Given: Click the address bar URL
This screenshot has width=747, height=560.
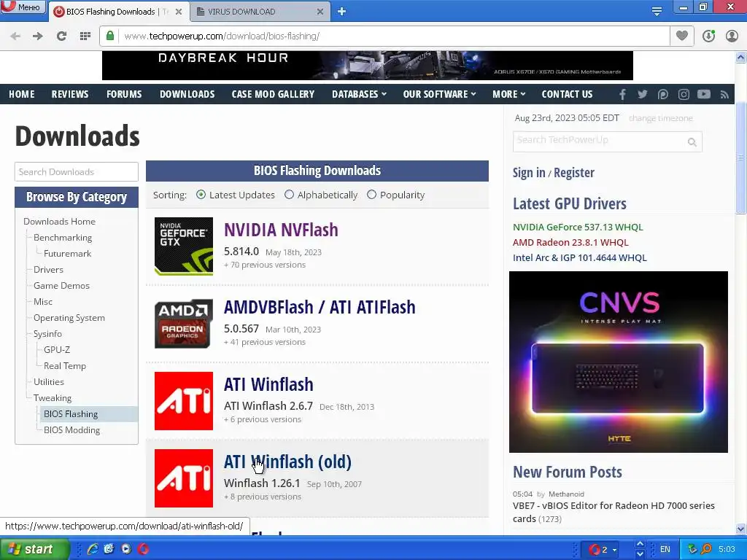Looking at the screenshot, I should (222, 36).
